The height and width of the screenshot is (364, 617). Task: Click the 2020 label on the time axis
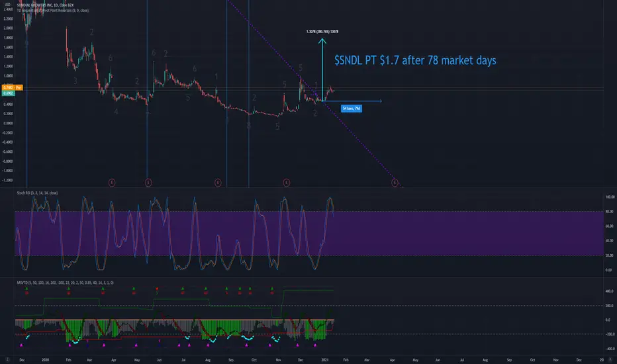click(x=45, y=359)
